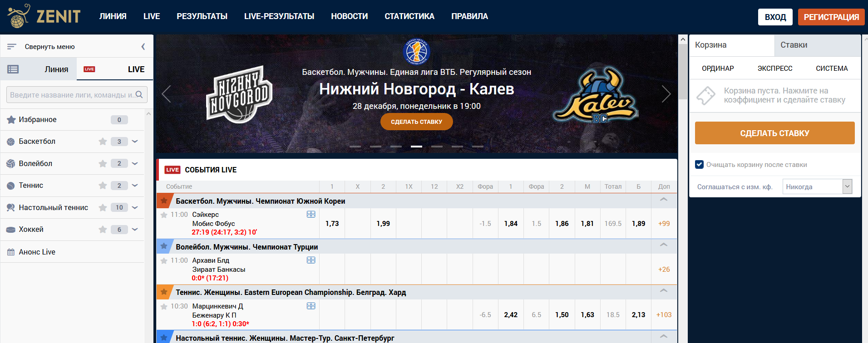Switch sidebar to LIVE mode
The image size is (868, 343).
click(115, 69)
